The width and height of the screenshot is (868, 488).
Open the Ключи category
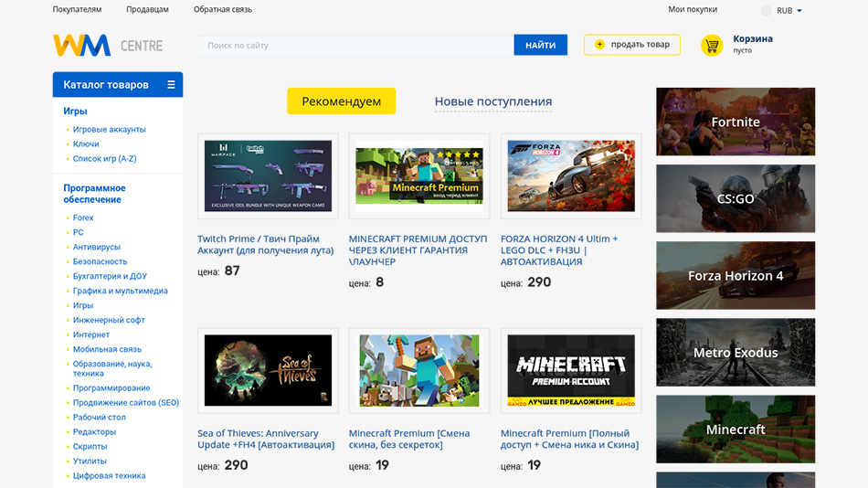pos(86,144)
